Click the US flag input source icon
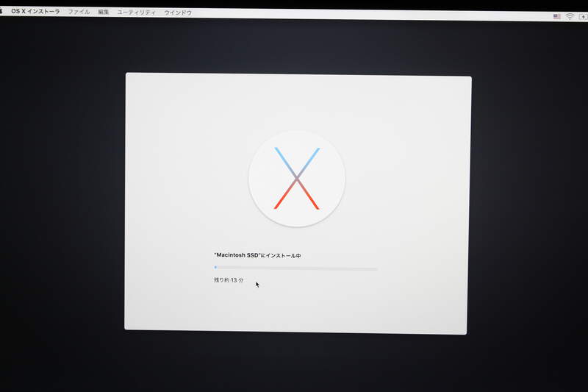The height and width of the screenshot is (392, 588). [x=557, y=16]
